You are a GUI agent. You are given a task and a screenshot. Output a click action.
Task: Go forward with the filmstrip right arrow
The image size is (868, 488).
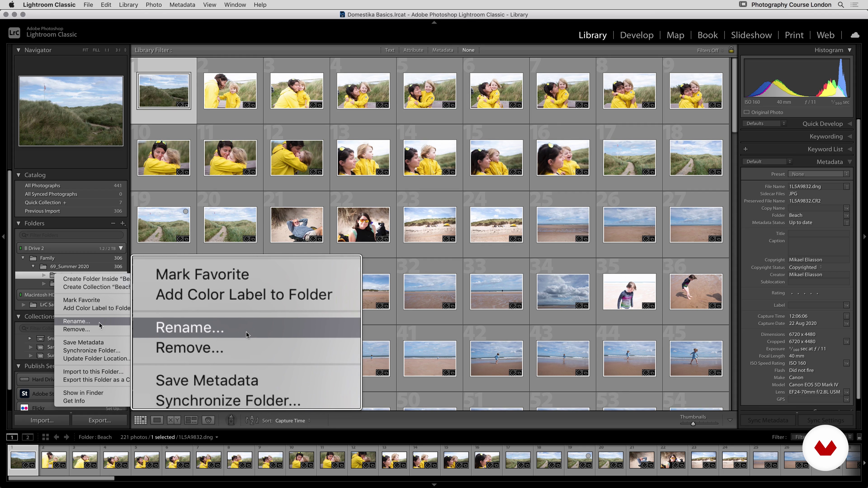66,437
